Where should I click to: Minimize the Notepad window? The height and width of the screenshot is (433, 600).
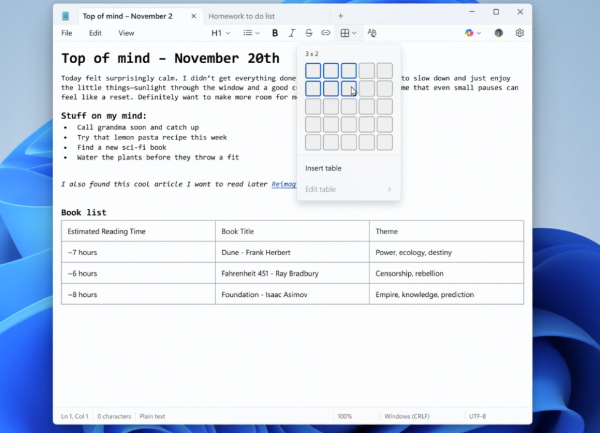(x=472, y=12)
